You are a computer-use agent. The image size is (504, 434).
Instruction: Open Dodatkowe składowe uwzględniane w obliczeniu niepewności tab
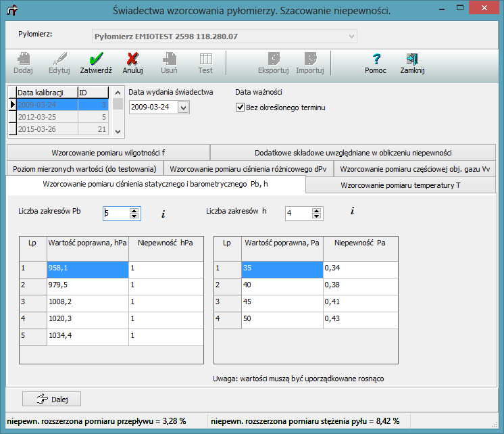[353, 153]
